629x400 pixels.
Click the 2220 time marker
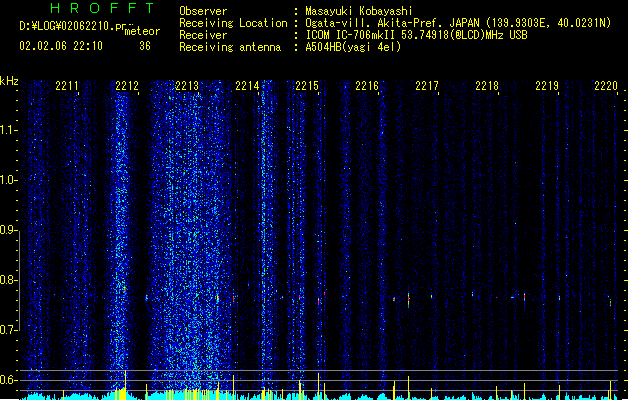click(x=606, y=86)
